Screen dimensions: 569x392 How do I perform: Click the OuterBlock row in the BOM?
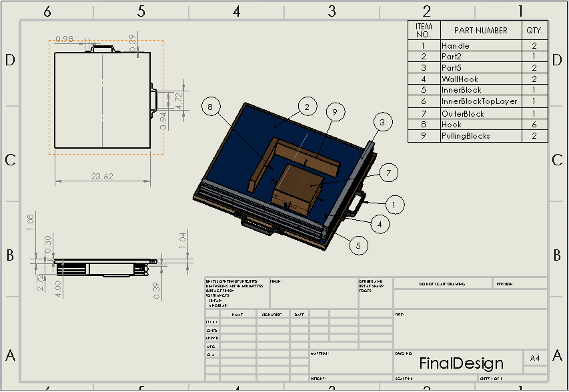tap(478, 113)
